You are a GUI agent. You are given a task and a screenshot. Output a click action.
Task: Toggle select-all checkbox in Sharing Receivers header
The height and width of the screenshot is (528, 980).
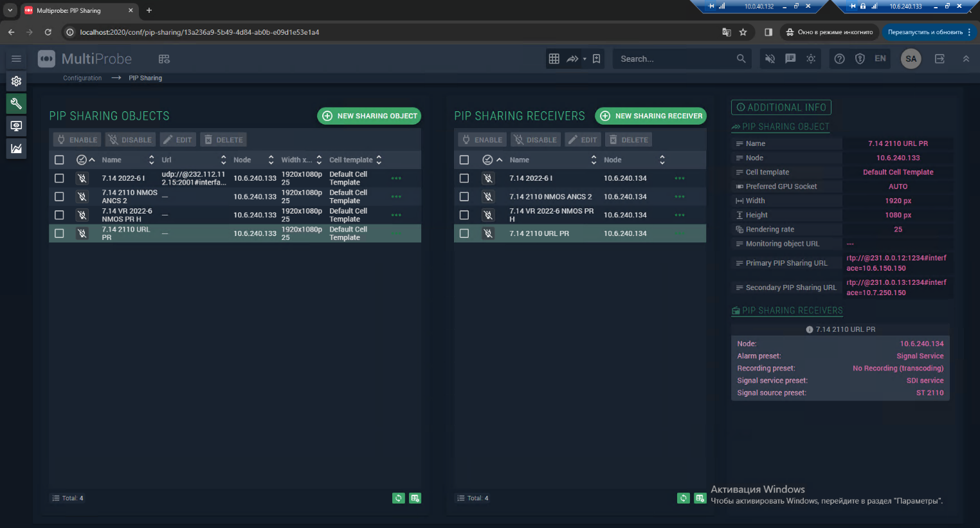coord(464,160)
